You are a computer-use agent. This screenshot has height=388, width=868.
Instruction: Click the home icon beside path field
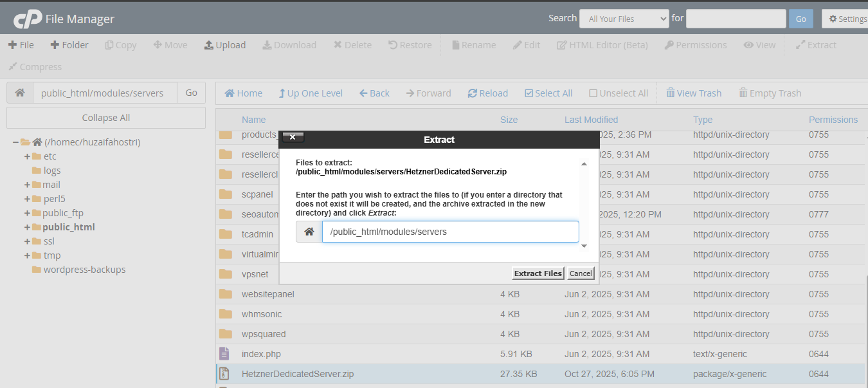pyautogui.click(x=20, y=93)
